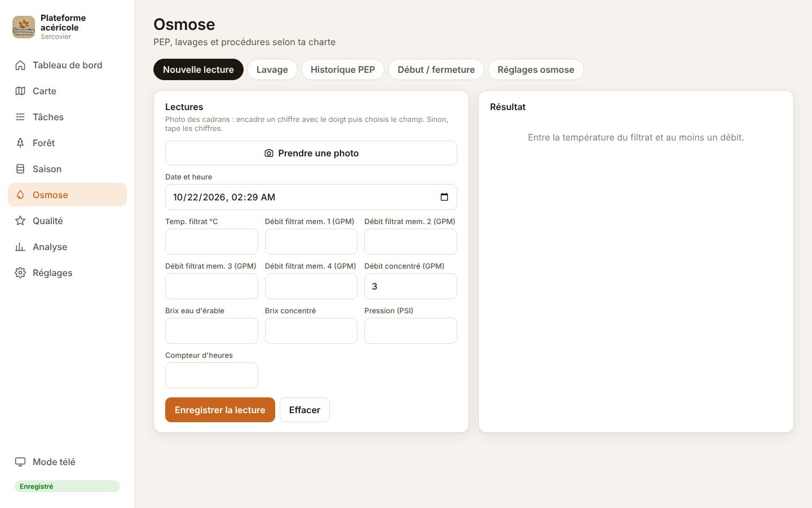This screenshot has width=812, height=508.
Task: Click the star icon beside Qualité
Action: [x=20, y=221]
